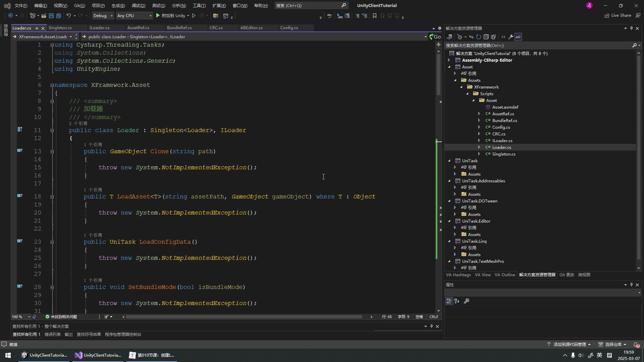Open the Any CPU platform dropdown
Viewport: 644px width, 362px height.
pos(134,16)
